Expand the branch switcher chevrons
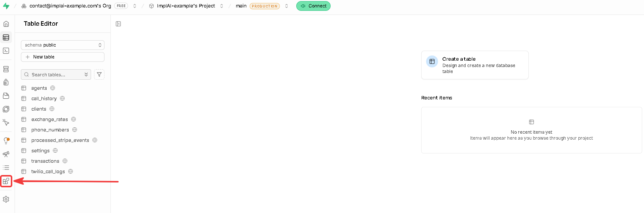Screen dimensions: 644x213 tap(287, 6)
